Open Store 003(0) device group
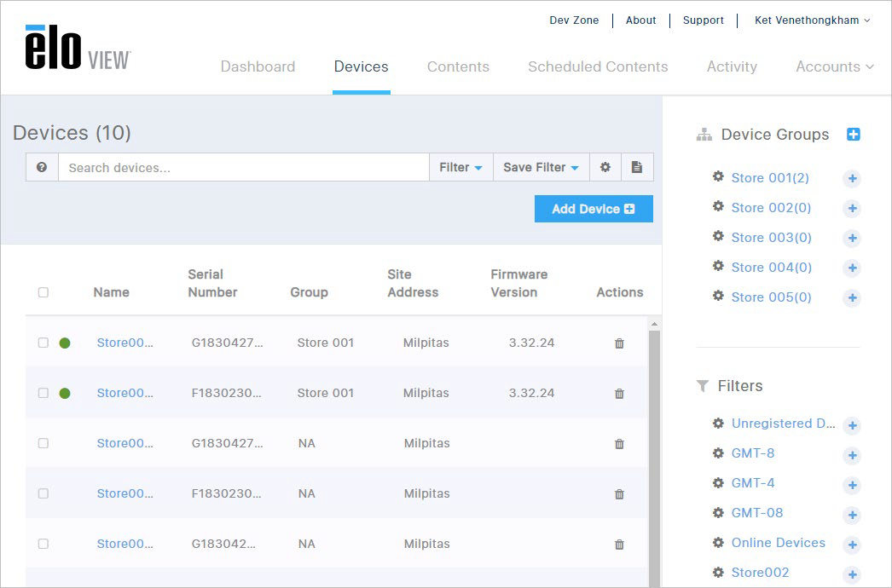 pos(772,238)
